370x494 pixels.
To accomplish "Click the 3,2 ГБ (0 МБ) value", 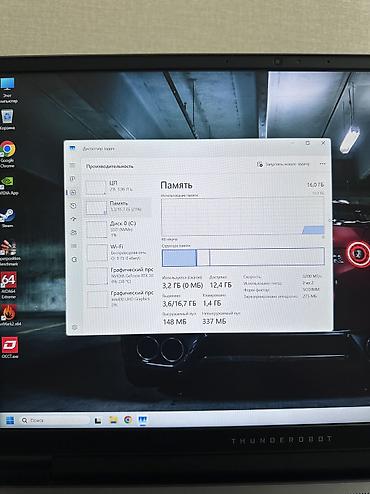I will tap(182, 286).
